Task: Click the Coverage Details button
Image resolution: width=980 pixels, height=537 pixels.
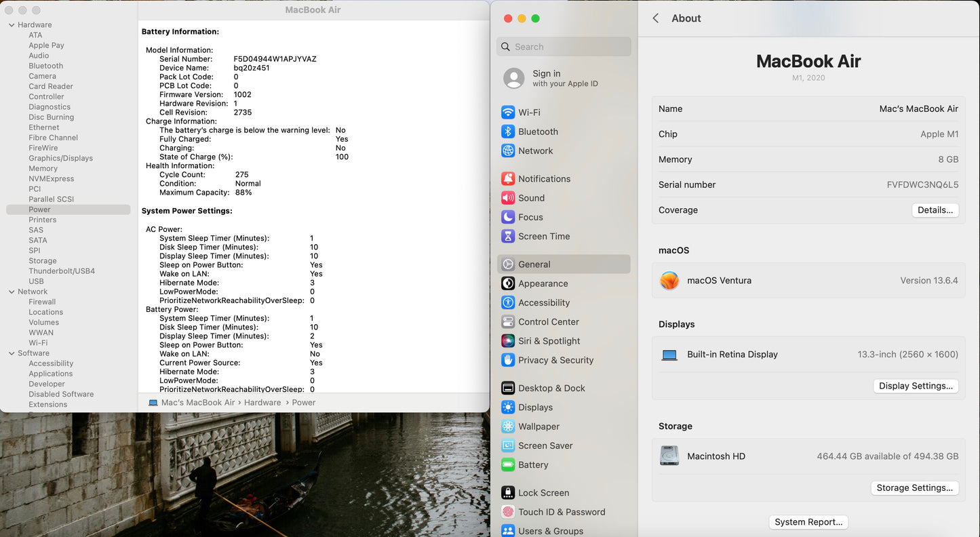Action: [x=935, y=210]
